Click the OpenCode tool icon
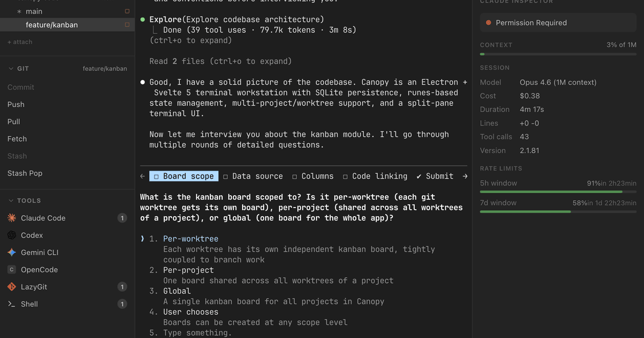Screen dimensions: 644x338 click(x=12, y=270)
